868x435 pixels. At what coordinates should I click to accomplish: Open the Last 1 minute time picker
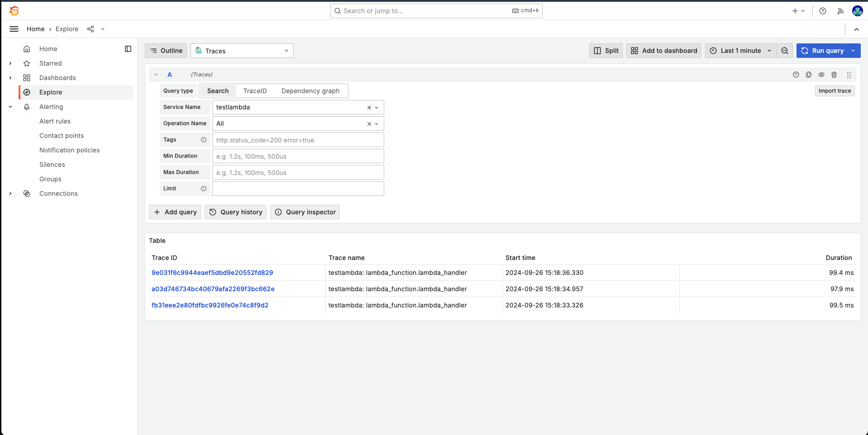coord(740,51)
